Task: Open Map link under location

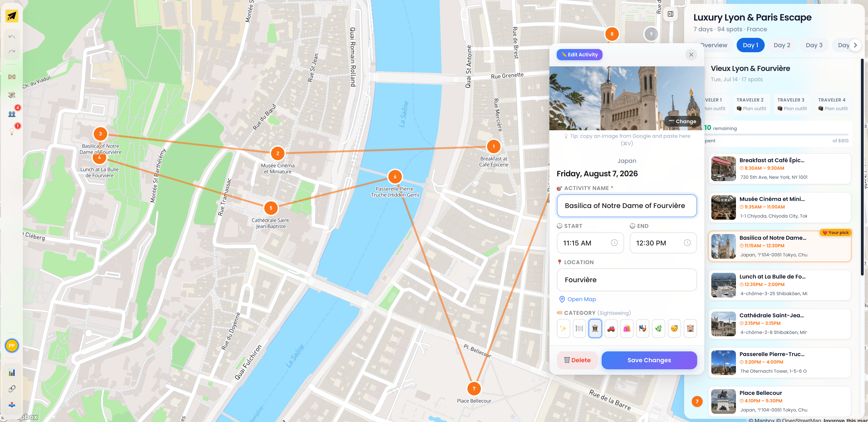Action: click(577, 299)
